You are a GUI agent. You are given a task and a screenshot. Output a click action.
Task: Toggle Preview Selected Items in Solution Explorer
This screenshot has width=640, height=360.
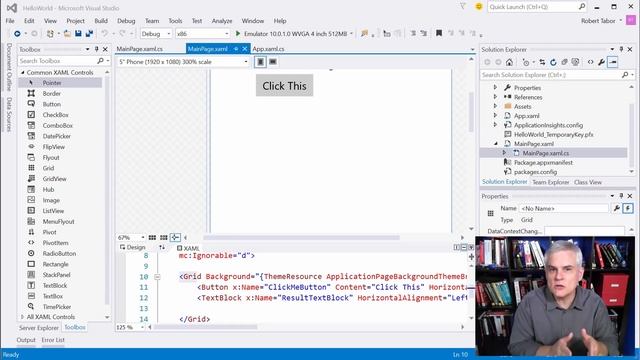tap(613, 62)
